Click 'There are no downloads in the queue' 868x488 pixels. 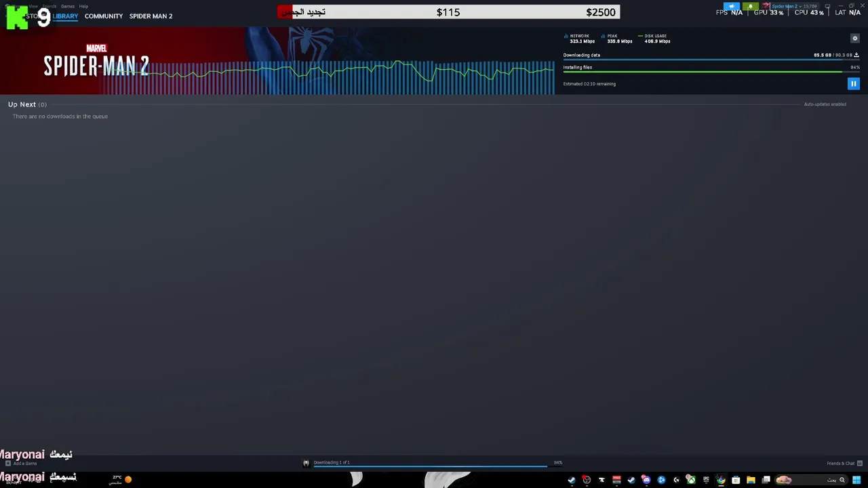(60, 117)
